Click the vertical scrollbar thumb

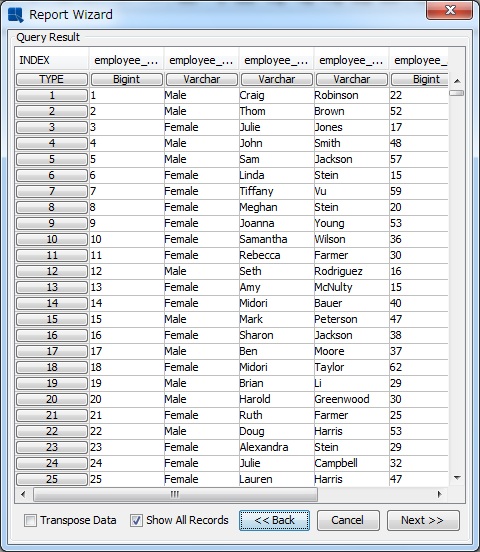click(x=457, y=93)
